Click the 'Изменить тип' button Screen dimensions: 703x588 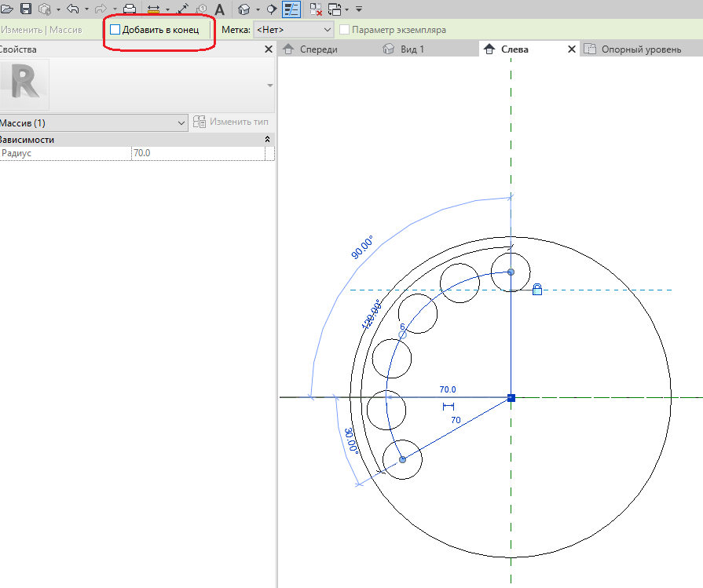(230, 122)
